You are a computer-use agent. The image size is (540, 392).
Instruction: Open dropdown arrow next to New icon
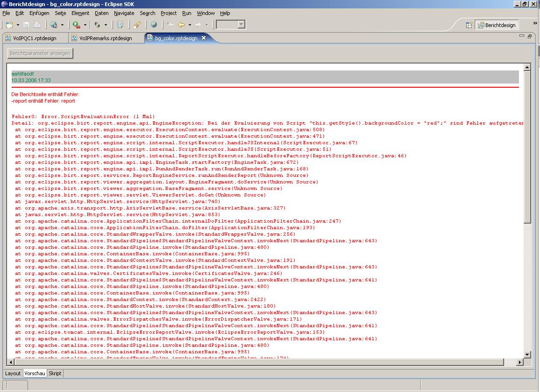pyautogui.click(x=18, y=25)
